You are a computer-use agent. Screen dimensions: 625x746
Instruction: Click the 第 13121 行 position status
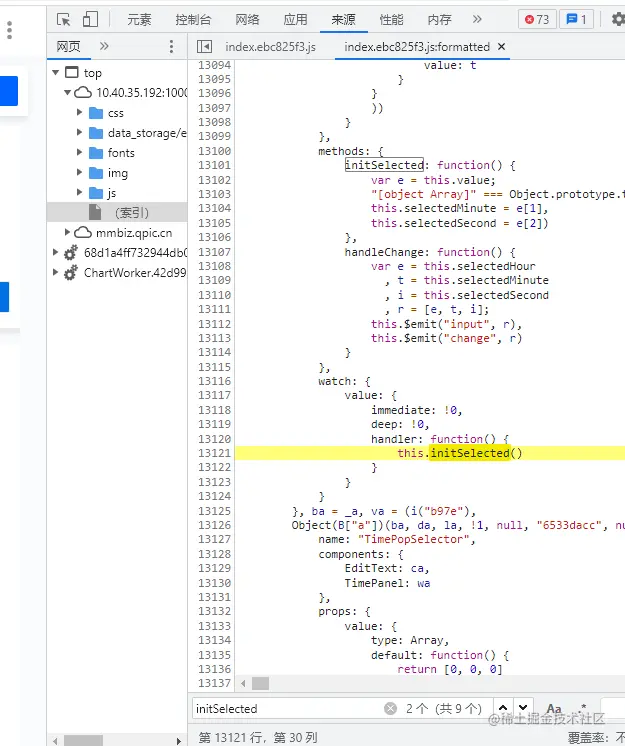coord(257,737)
